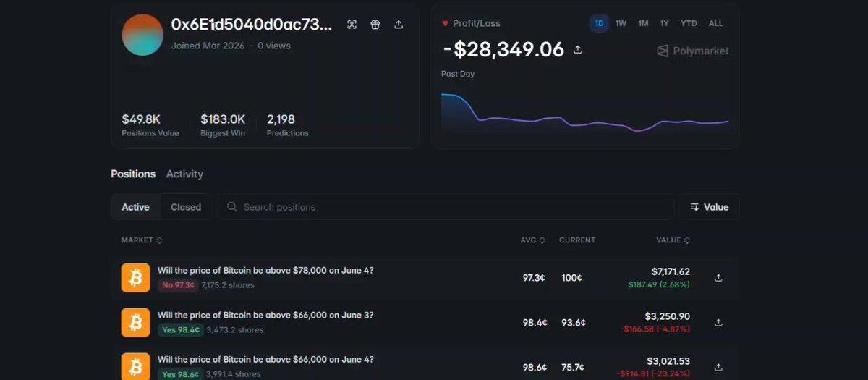Image resolution: width=868 pixels, height=380 pixels.
Task: Click the $187.49 (2.68%) gain
Action: [659, 284]
